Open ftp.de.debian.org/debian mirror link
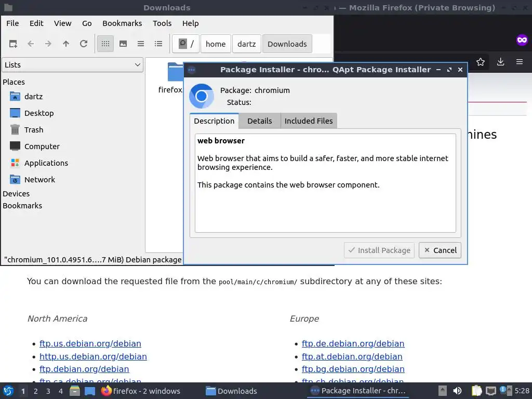532x399 pixels. pyautogui.click(x=353, y=344)
